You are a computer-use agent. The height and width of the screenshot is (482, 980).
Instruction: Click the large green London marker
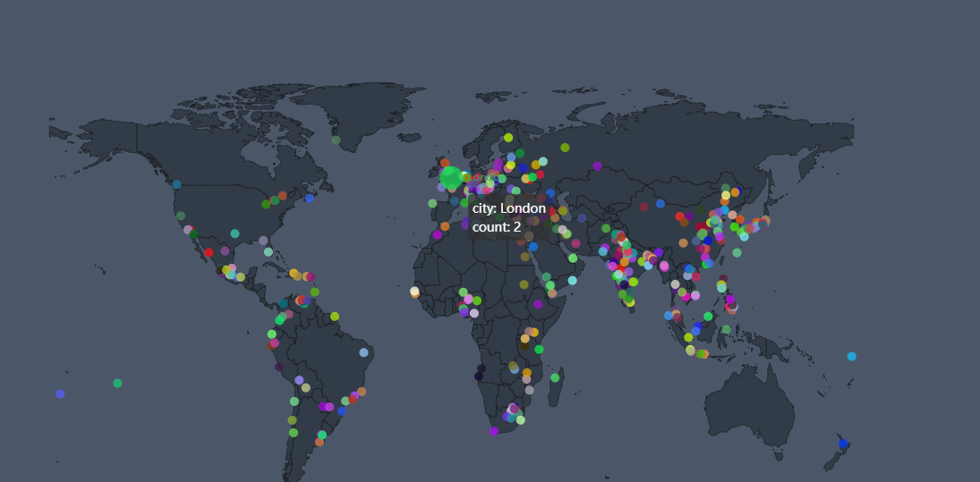click(x=451, y=176)
